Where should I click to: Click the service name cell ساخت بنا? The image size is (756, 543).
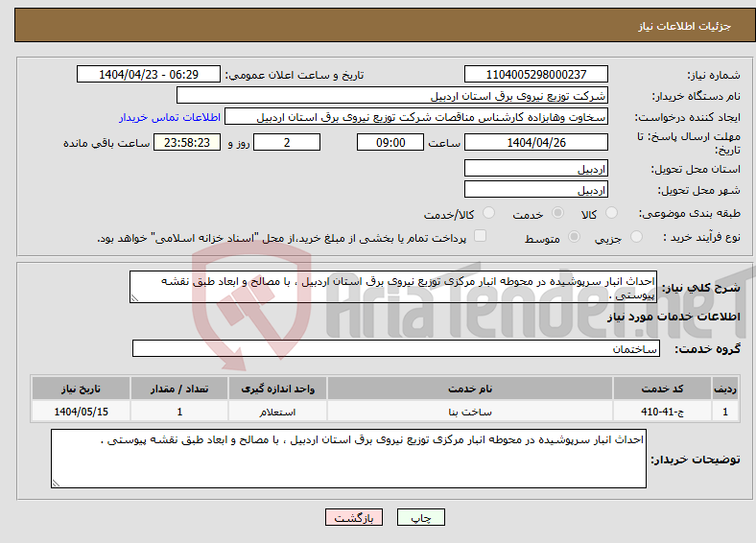[470, 412]
